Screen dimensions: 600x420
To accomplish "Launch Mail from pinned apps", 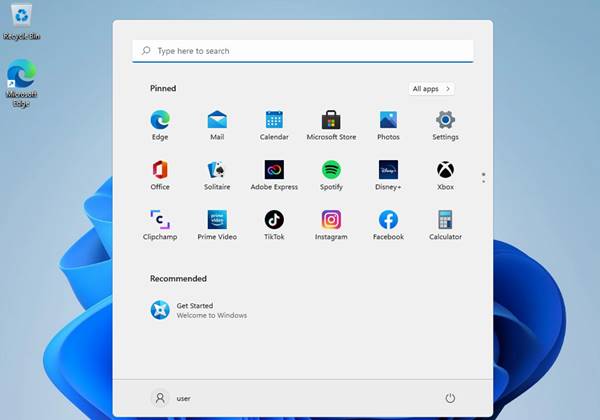I will click(x=217, y=125).
